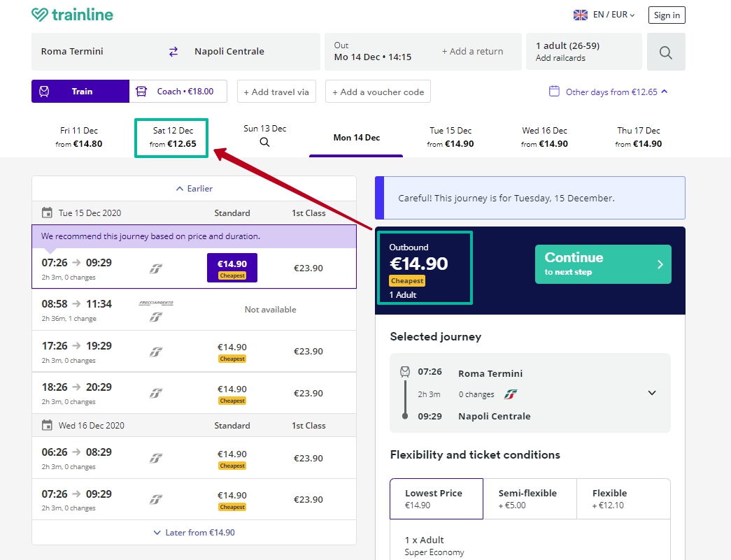Expand the Selected journey details chevron
Image resolution: width=731 pixels, height=560 pixels.
point(652,393)
